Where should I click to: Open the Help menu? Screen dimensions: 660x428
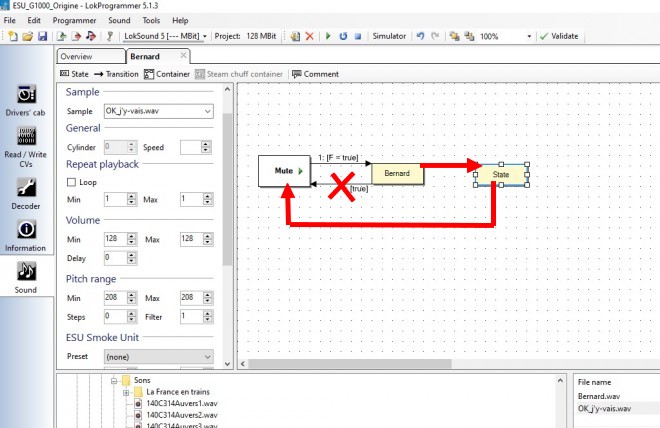(180, 21)
